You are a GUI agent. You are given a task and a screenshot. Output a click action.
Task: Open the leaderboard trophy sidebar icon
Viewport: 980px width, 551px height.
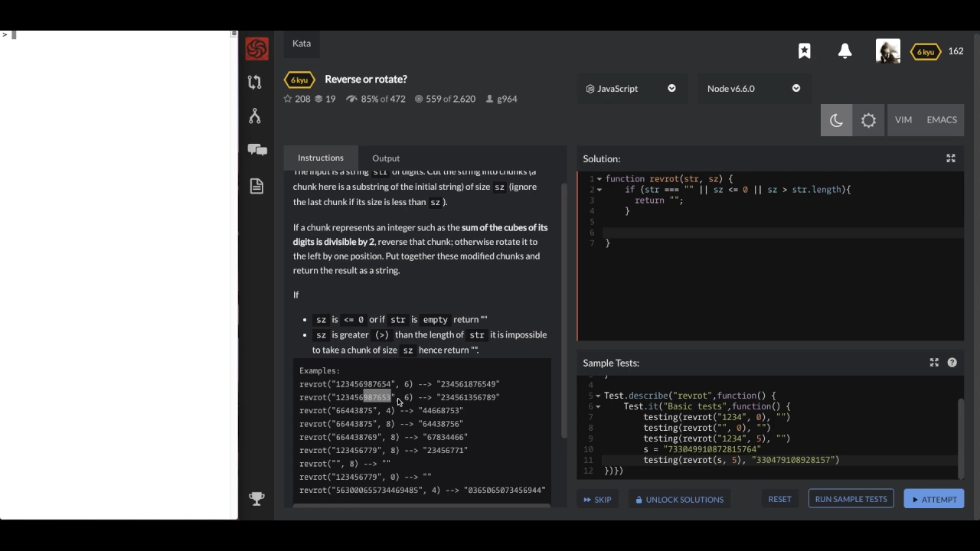click(x=257, y=499)
